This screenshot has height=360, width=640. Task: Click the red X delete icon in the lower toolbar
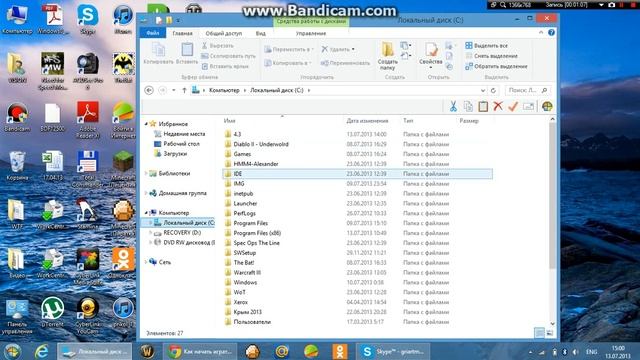tap(498, 107)
